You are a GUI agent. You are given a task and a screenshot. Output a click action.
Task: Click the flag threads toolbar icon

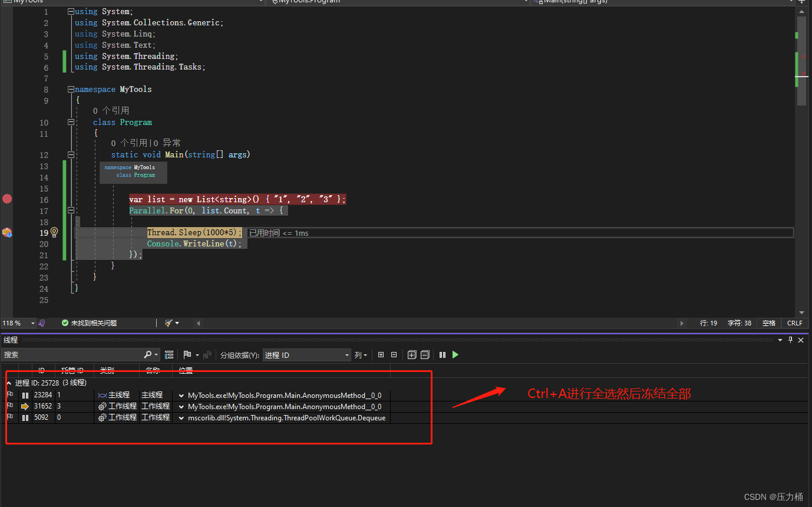point(187,355)
